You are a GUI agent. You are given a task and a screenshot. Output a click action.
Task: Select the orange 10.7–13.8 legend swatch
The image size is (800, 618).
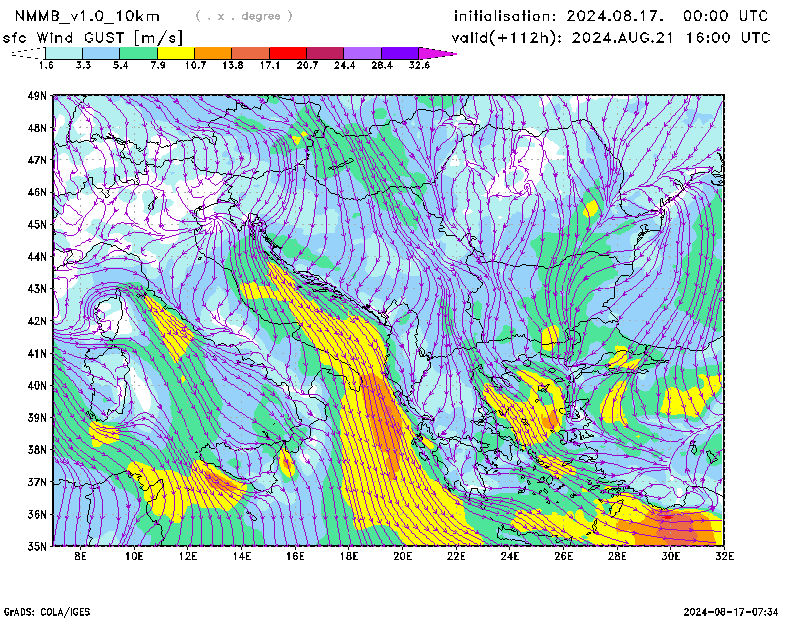(x=213, y=52)
